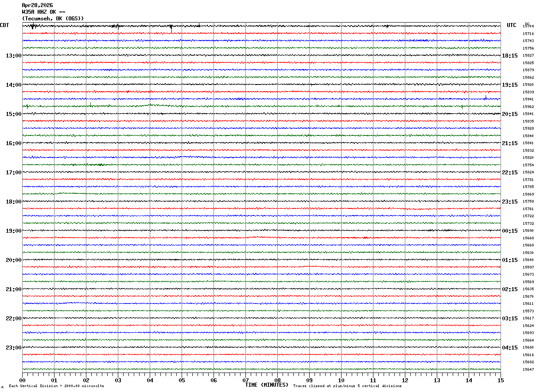This screenshot has height=392, width=536.
Task: Click the 19:00 CDT time label
Action: point(14,231)
